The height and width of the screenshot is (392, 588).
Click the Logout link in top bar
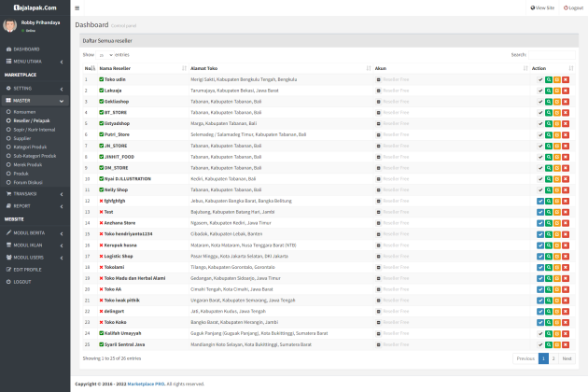click(x=574, y=7)
